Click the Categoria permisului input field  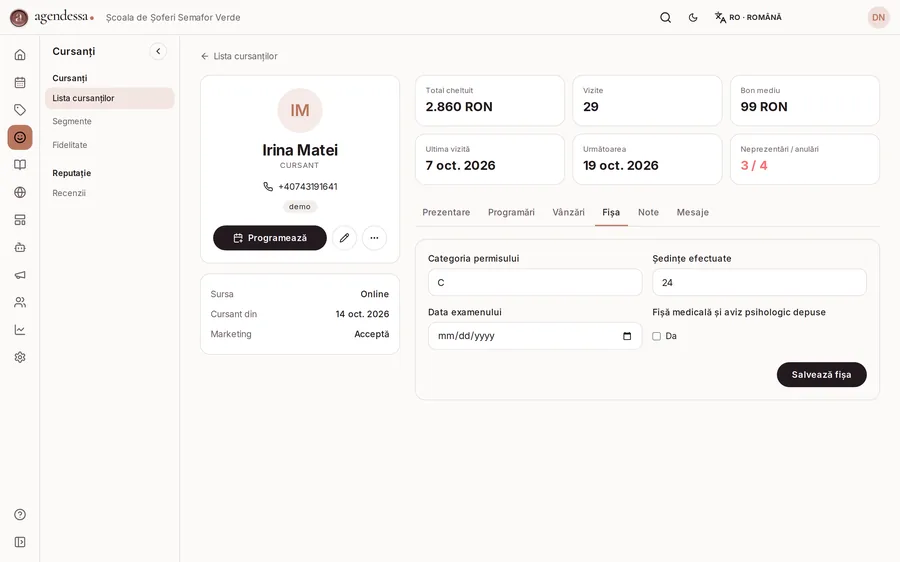tap(535, 282)
